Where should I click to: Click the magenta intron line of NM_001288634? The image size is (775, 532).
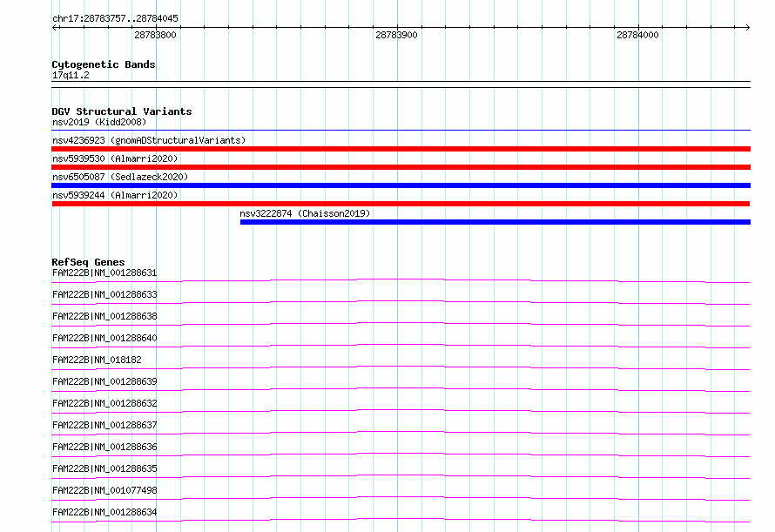click(x=401, y=519)
